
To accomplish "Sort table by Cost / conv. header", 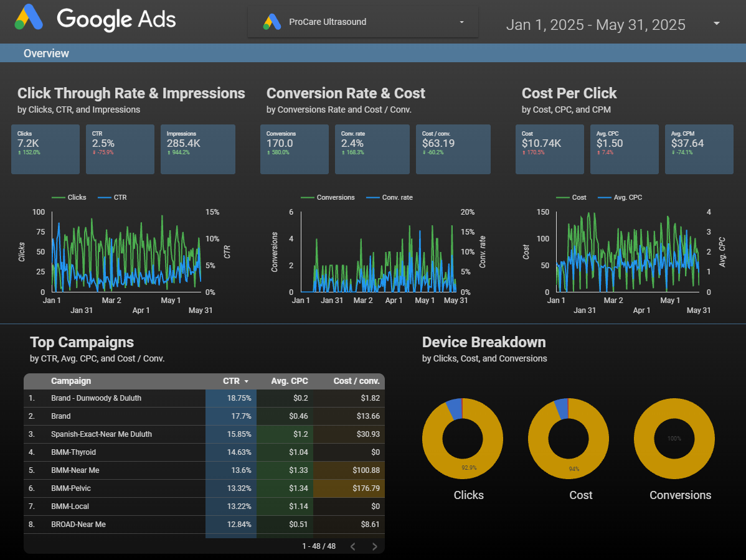I will [356, 381].
